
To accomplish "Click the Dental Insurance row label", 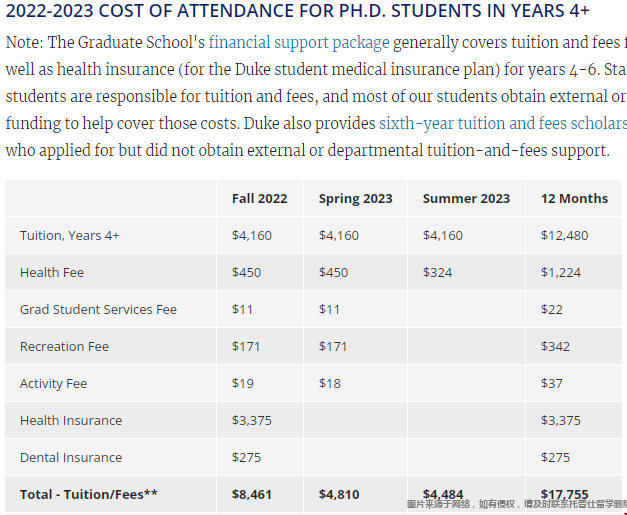I will tap(71, 457).
